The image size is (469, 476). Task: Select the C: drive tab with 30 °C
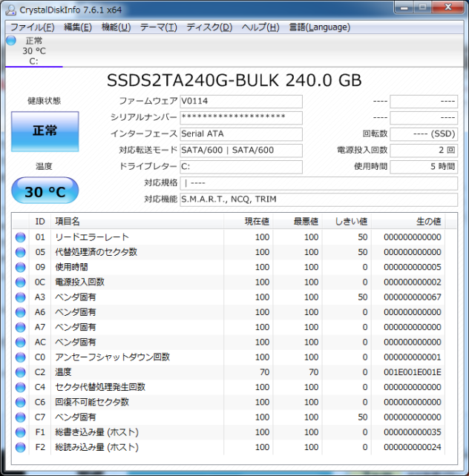34,51
